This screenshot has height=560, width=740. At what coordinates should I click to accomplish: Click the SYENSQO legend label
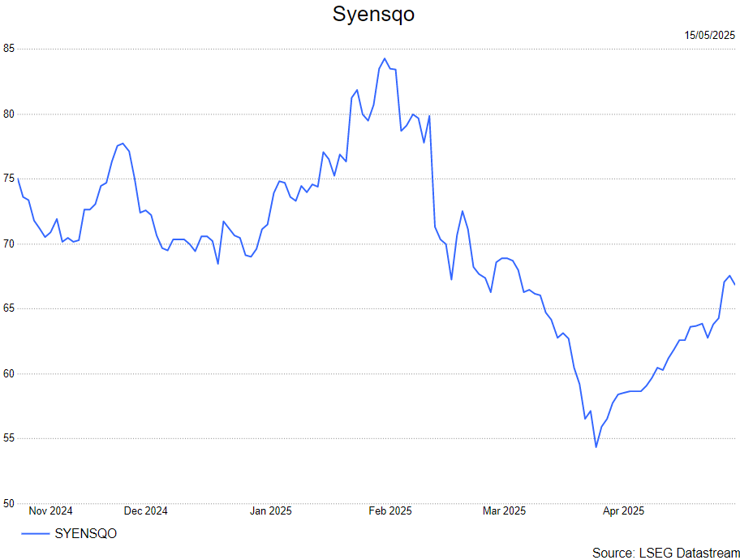[x=86, y=533]
